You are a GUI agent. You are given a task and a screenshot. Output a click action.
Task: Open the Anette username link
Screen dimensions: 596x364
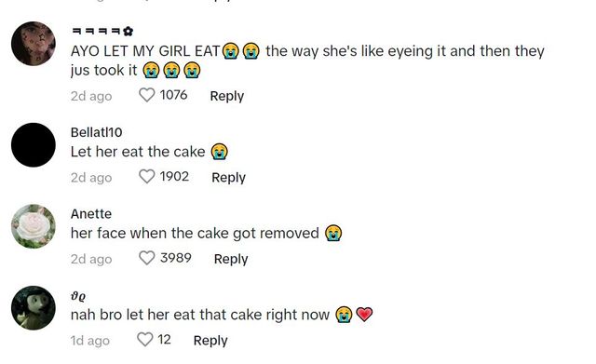[91, 214]
